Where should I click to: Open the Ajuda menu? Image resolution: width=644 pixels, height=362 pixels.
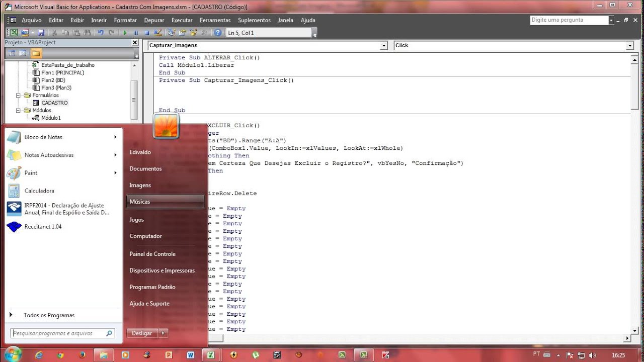pos(308,20)
